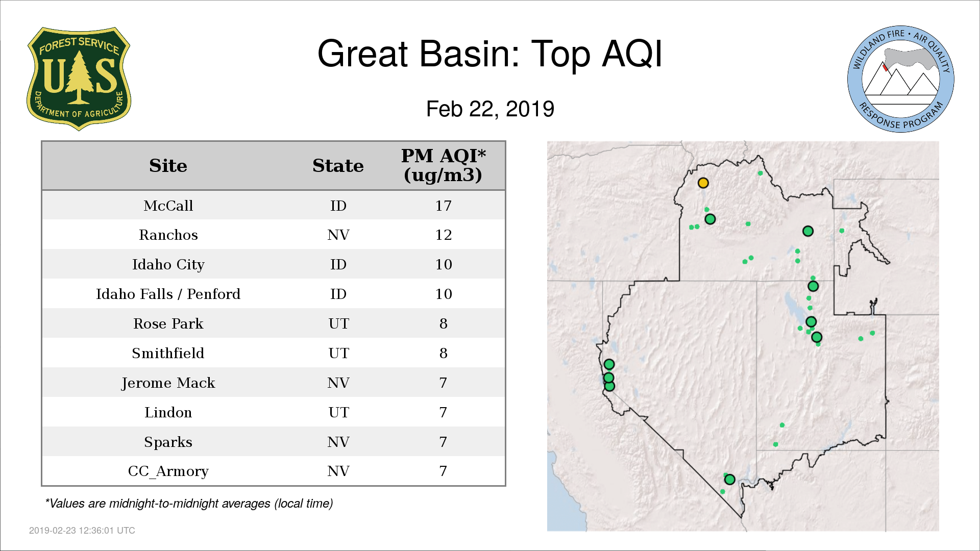
Task: Click the yellow McCall monitor marker on map
Action: [x=703, y=183]
